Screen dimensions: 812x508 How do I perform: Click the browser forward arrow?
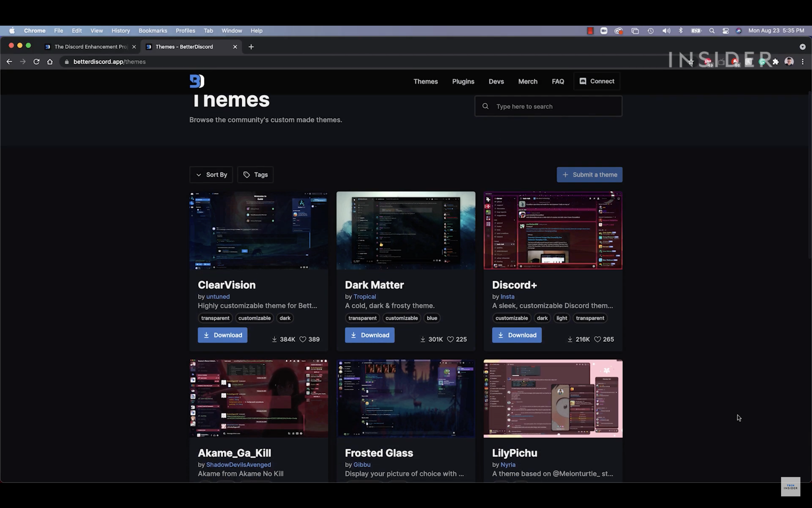point(23,61)
